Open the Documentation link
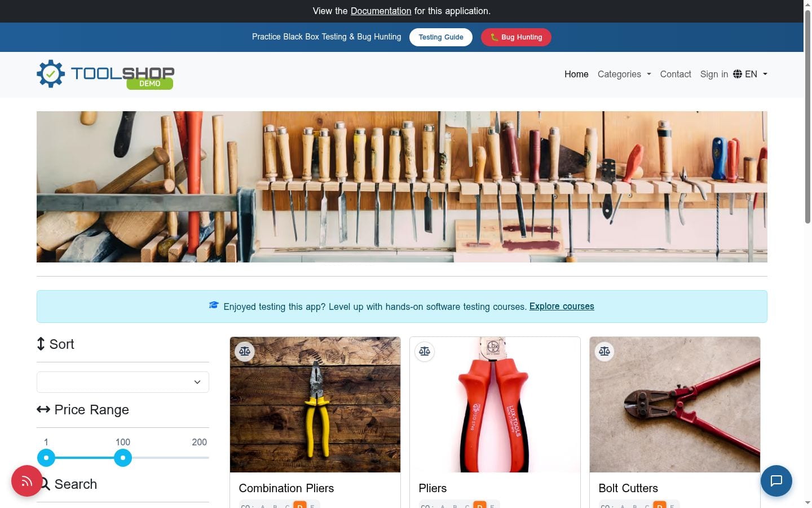Screen dimensions: 812x508 [381, 11]
